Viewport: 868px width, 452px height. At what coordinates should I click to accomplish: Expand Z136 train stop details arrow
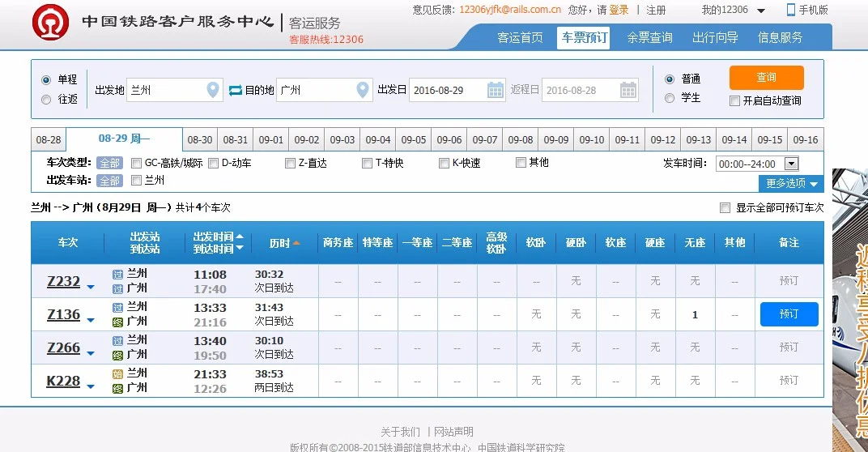pos(91,320)
